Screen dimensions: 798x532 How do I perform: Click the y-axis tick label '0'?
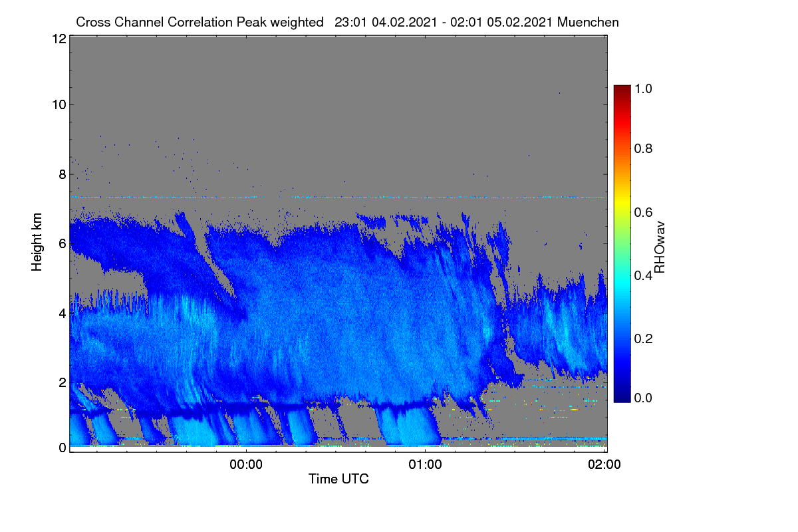pyautogui.click(x=62, y=448)
